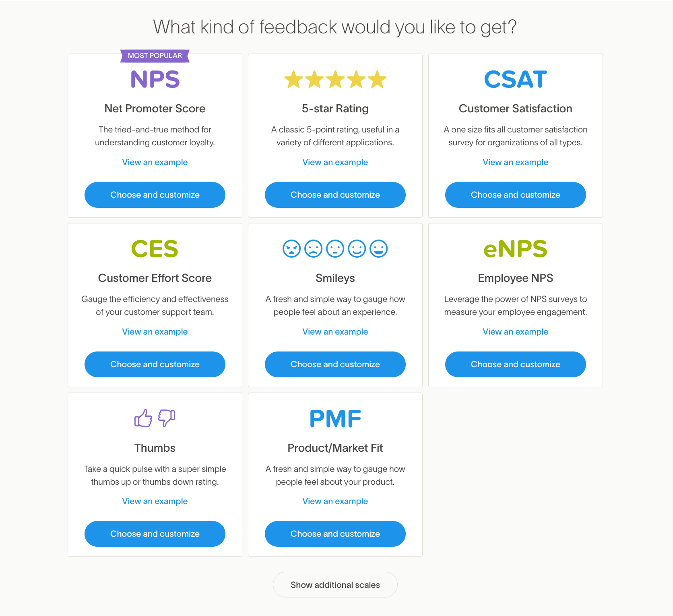Click the purple NPS logo icon
This screenshot has height=616, width=673.
point(155,79)
